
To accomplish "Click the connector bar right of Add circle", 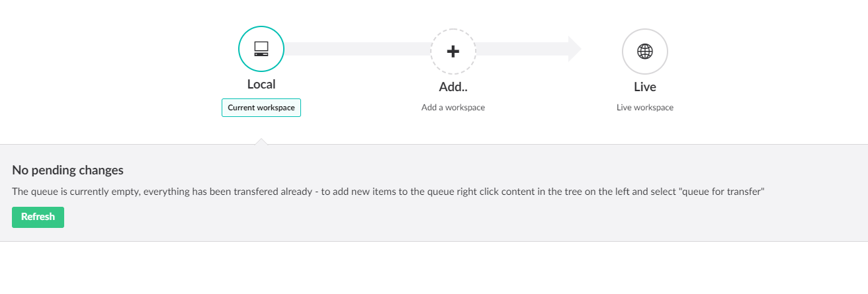I will [x=522, y=49].
